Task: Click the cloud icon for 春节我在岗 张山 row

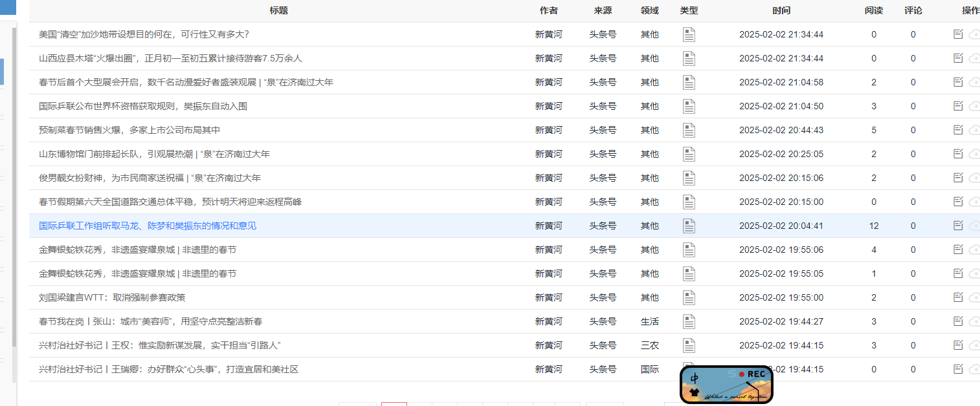Action: [975, 321]
